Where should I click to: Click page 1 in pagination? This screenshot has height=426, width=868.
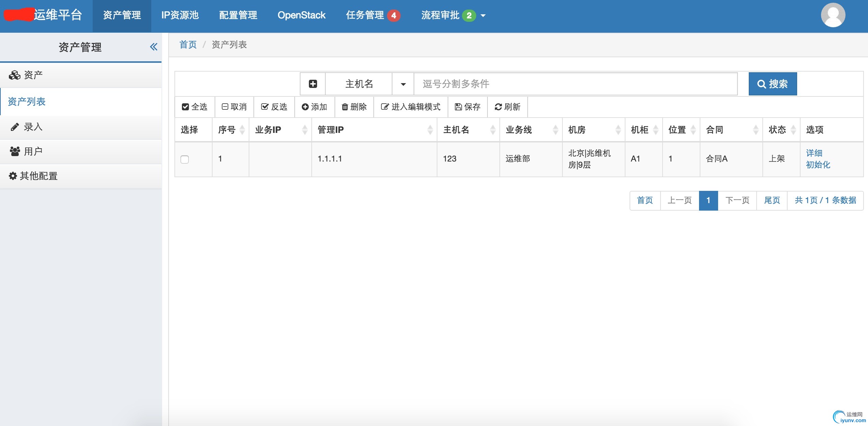coord(708,200)
